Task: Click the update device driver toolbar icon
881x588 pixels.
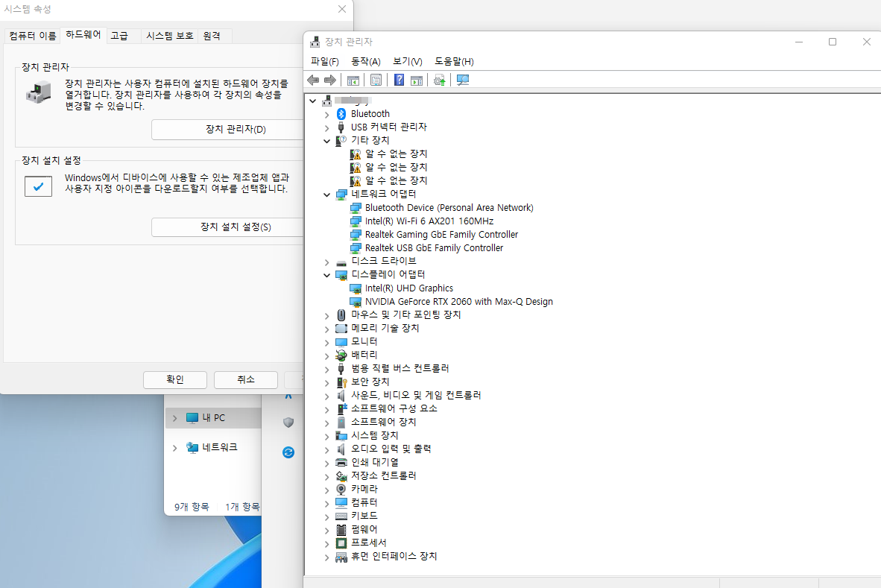Action: pyautogui.click(x=439, y=80)
